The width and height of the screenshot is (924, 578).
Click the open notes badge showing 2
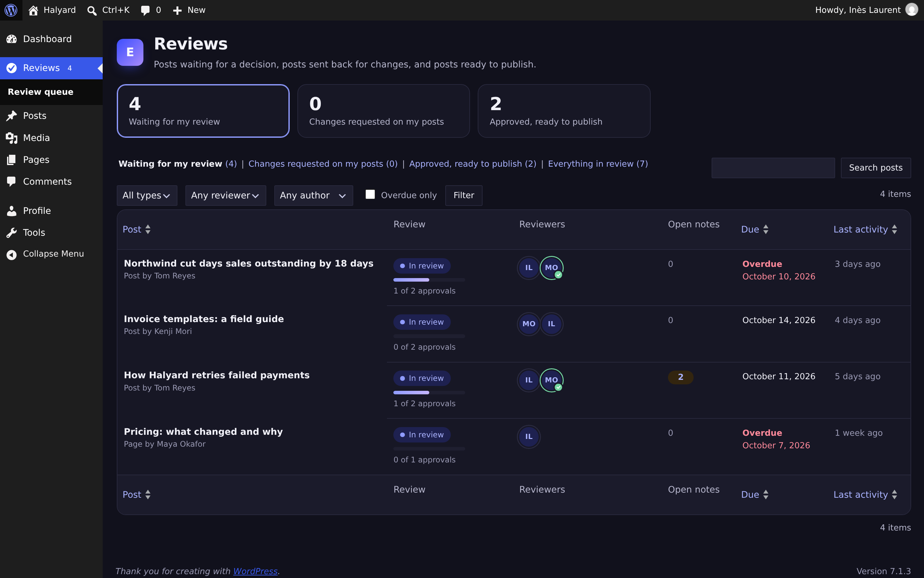tap(680, 377)
